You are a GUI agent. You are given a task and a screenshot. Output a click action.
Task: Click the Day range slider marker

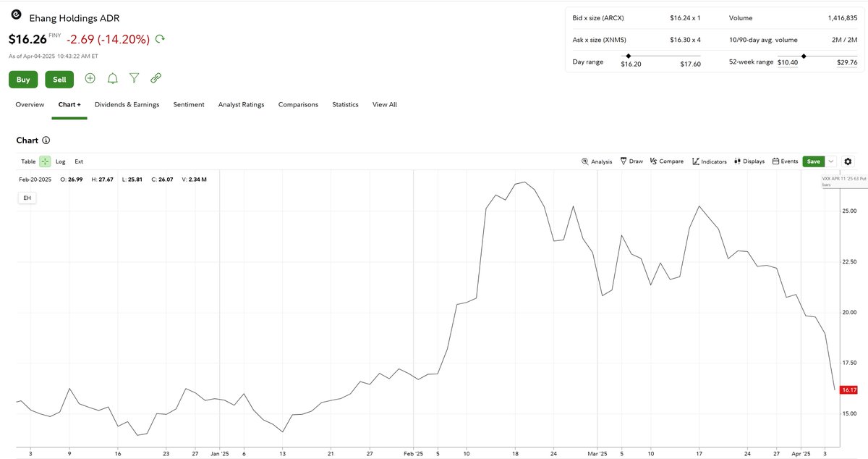point(628,56)
